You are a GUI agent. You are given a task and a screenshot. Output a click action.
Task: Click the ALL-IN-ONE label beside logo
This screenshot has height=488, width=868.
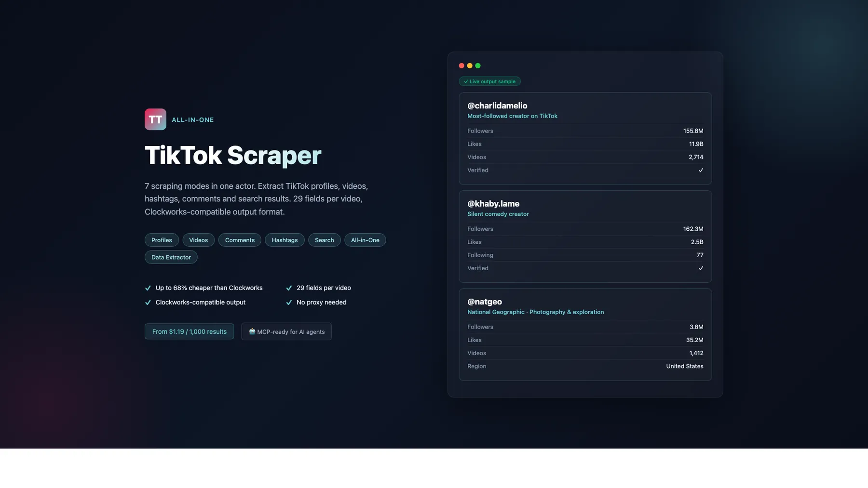point(193,120)
